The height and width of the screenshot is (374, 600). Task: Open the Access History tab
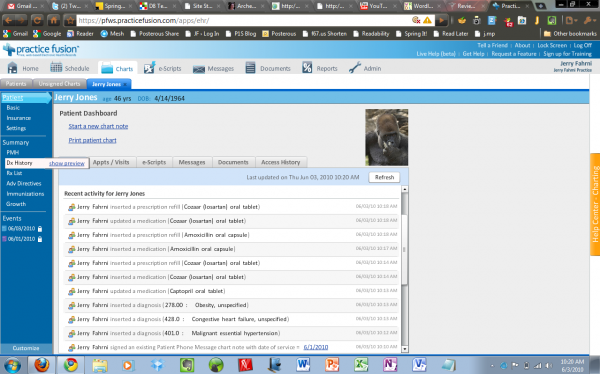coord(280,162)
